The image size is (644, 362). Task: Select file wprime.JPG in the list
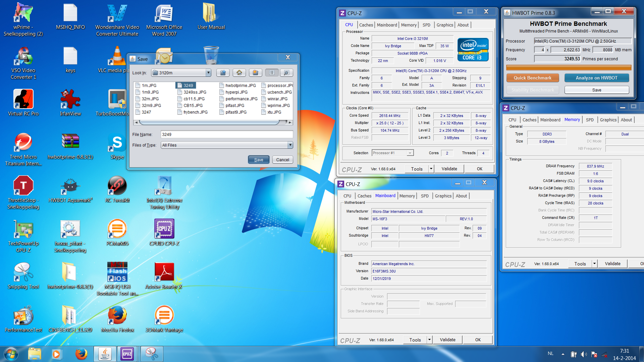pyautogui.click(x=276, y=106)
